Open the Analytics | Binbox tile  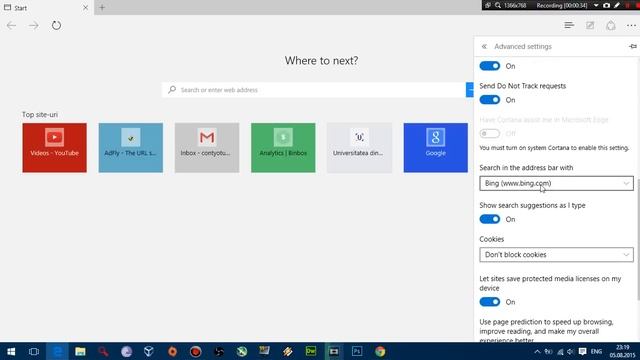tap(283, 148)
